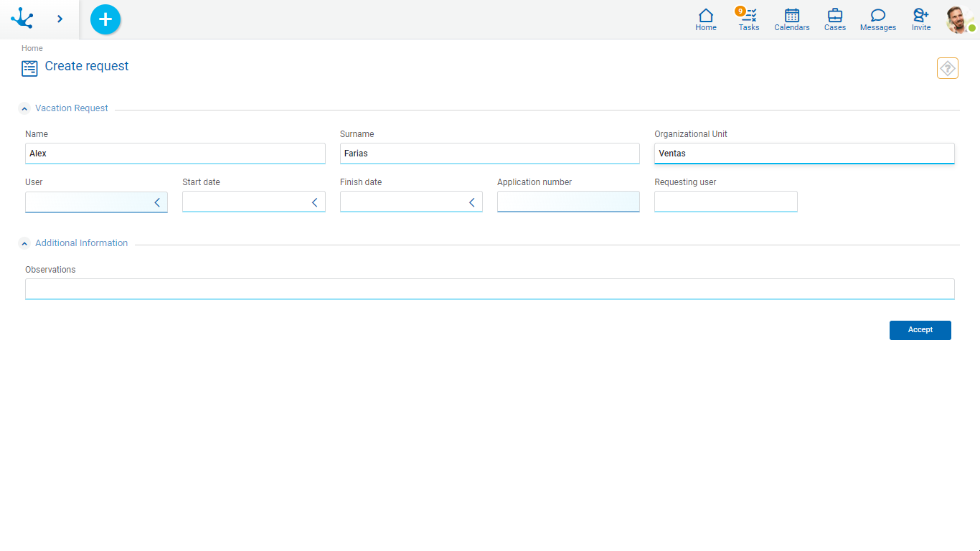The height and width of the screenshot is (551, 980).
Task: Click the help icon beside form title
Action: [x=948, y=68]
